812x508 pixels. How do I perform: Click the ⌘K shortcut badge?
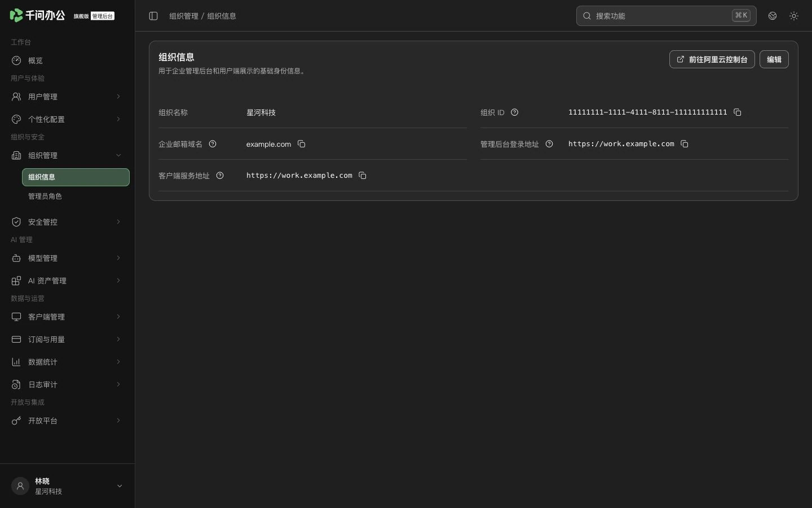coord(741,16)
